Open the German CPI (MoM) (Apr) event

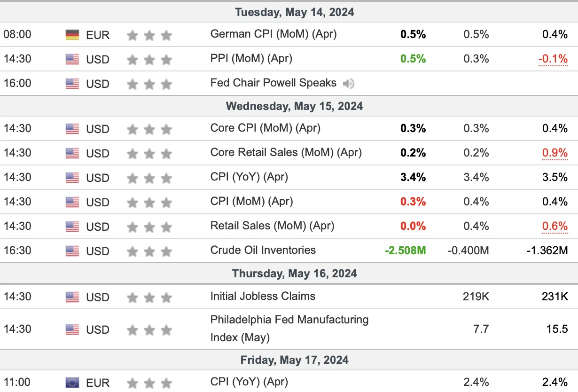pos(273,34)
